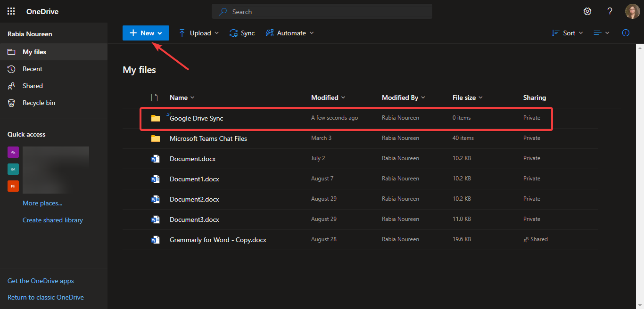Open the New menu dropdown

(146, 33)
